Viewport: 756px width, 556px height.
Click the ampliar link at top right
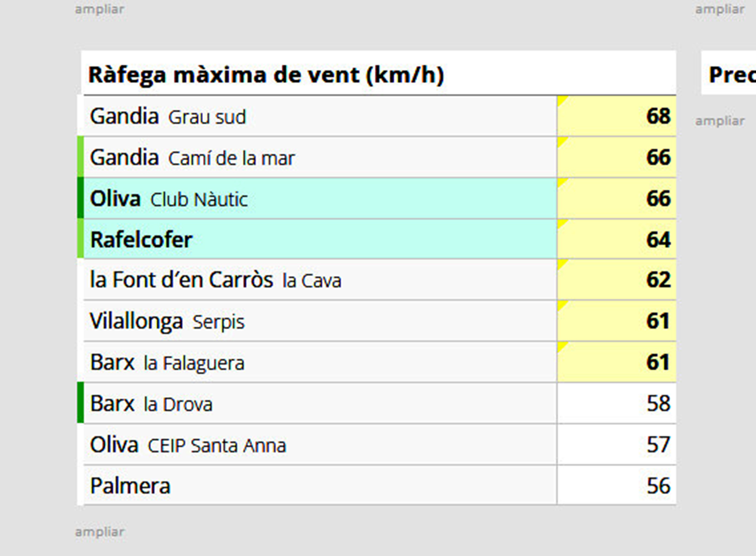(x=720, y=9)
